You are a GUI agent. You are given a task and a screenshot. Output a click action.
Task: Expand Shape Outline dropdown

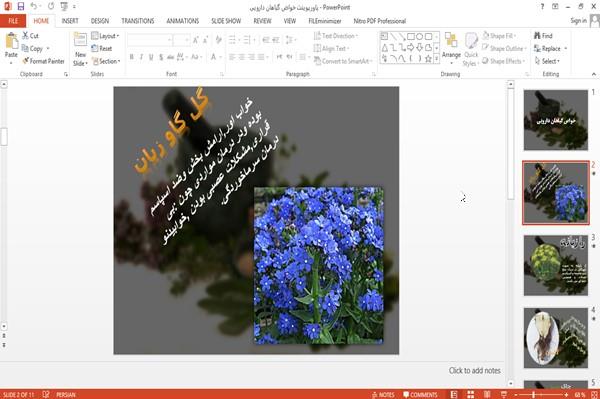[x=504, y=48]
